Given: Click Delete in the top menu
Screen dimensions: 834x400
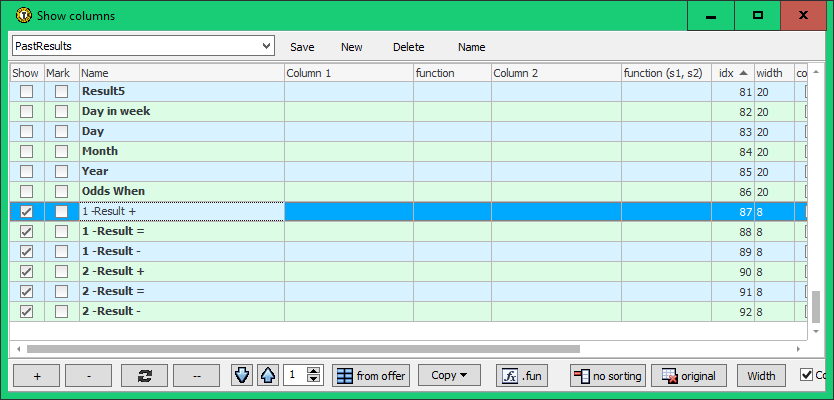Looking at the screenshot, I should coord(408,47).
